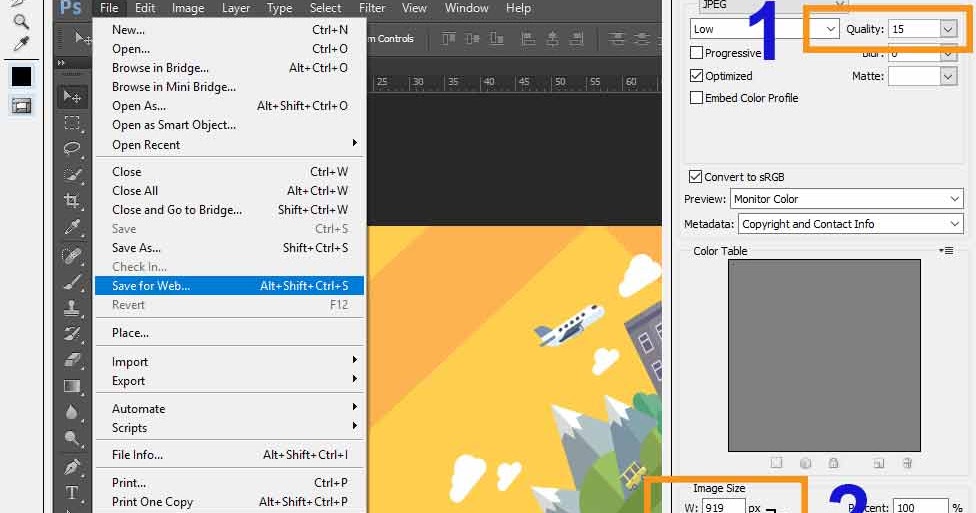Uncheck Convert to sRGB
The image size is (976, 513).
pyautogui.click(x=695, y=176)
